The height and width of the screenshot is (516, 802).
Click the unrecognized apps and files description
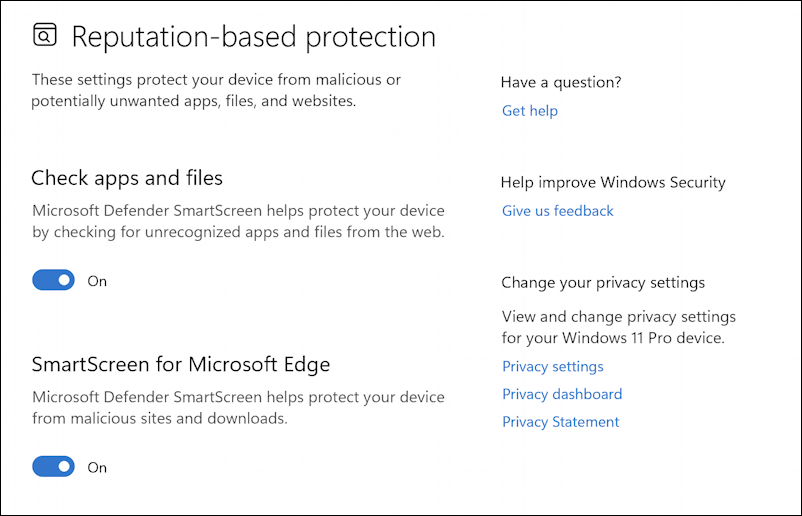238,222
